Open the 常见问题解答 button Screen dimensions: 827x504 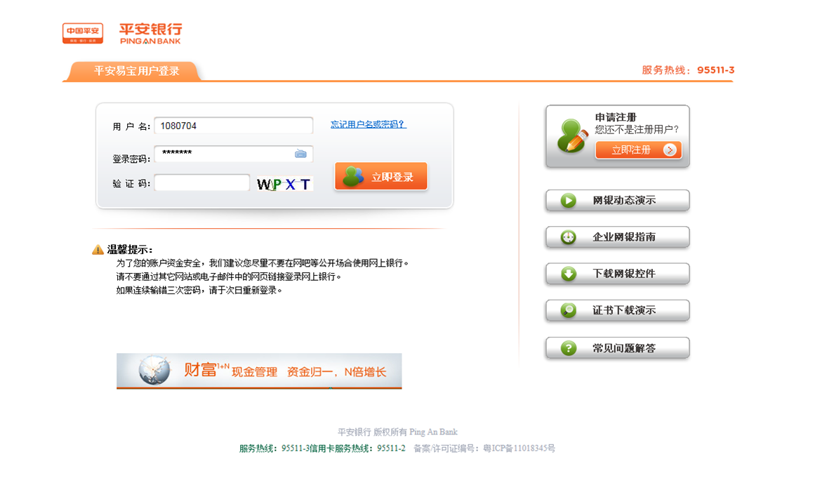coord(618,348)
